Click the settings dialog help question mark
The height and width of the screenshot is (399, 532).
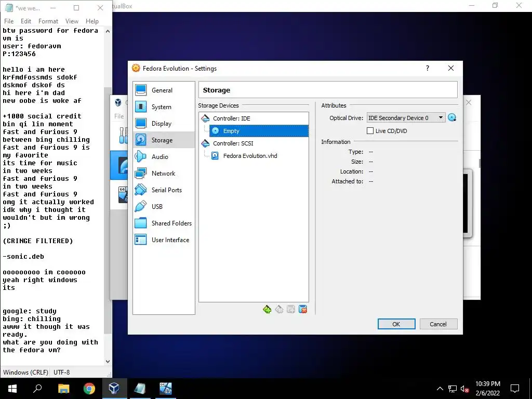428,68
